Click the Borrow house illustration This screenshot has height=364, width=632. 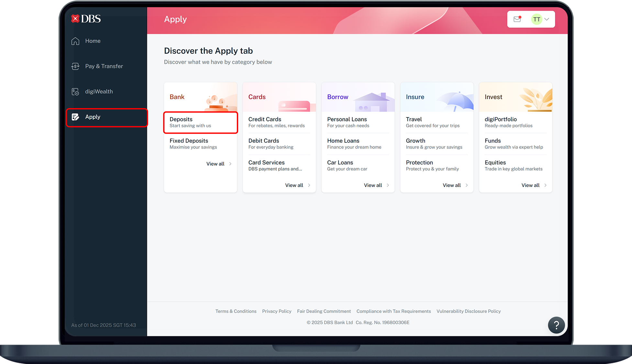pyautogui.click(x=374, y=102)
